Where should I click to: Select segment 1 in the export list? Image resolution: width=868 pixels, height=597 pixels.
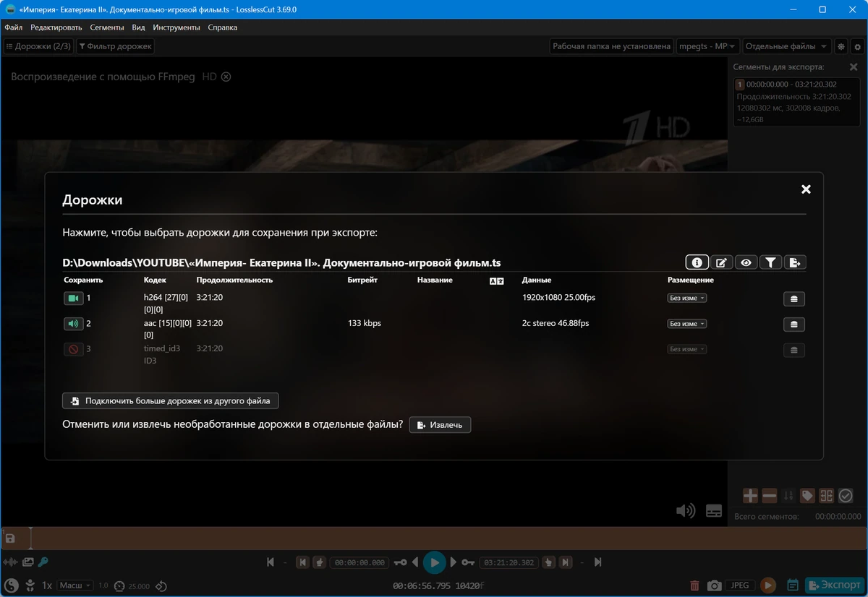coord(796,102)
